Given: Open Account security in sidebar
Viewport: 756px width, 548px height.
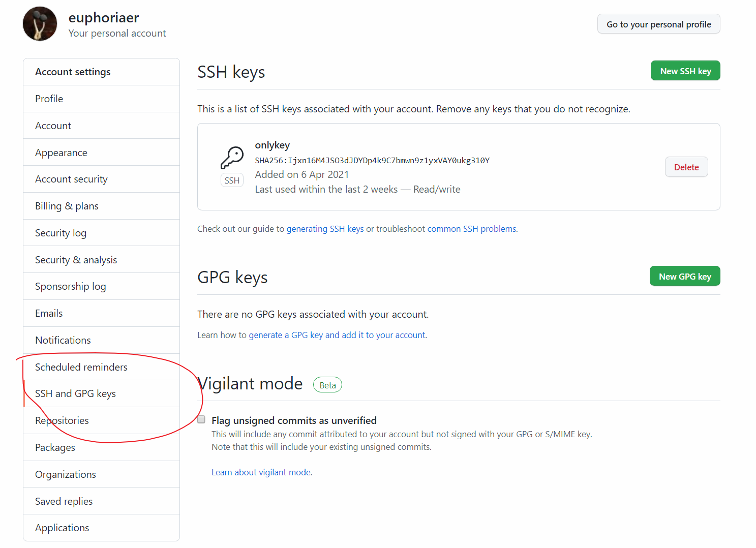Looking at the screenshot, I should click(x=101, y=179).
